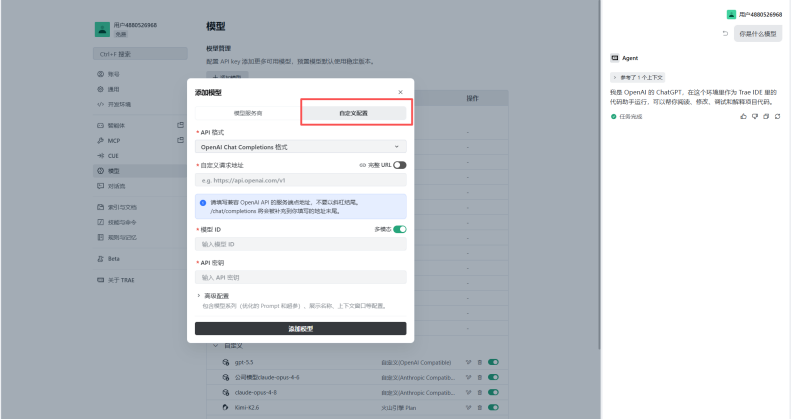The image size is (791, 419).
Task: Click the 模型 ID input field
Action: [301, 244]
